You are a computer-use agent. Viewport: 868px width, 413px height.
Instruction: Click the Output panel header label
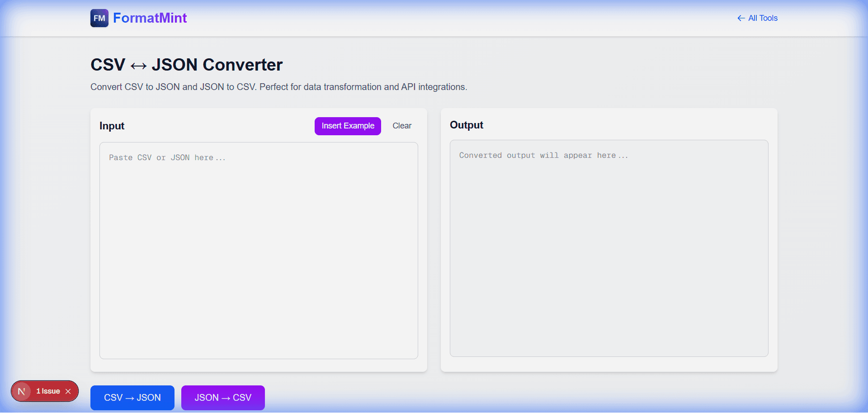(466, 125)
